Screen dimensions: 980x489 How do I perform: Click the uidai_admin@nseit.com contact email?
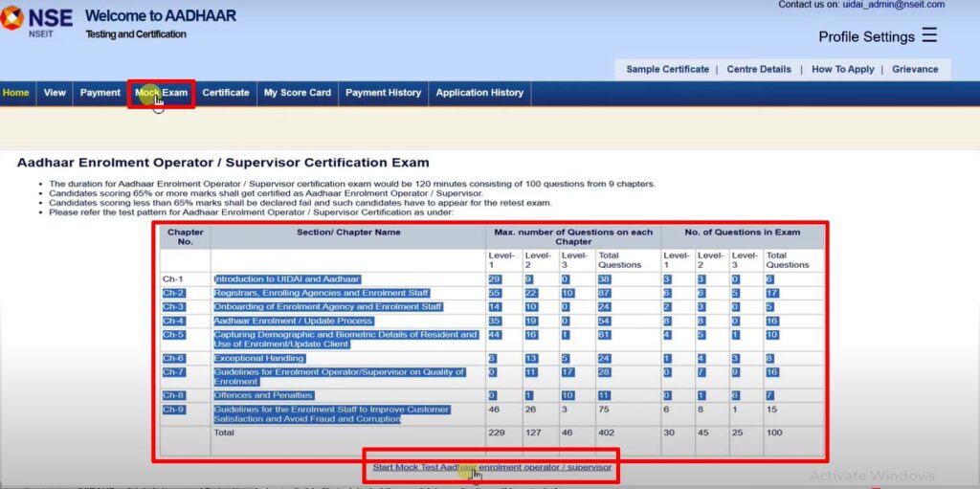(x=893, y=5)
